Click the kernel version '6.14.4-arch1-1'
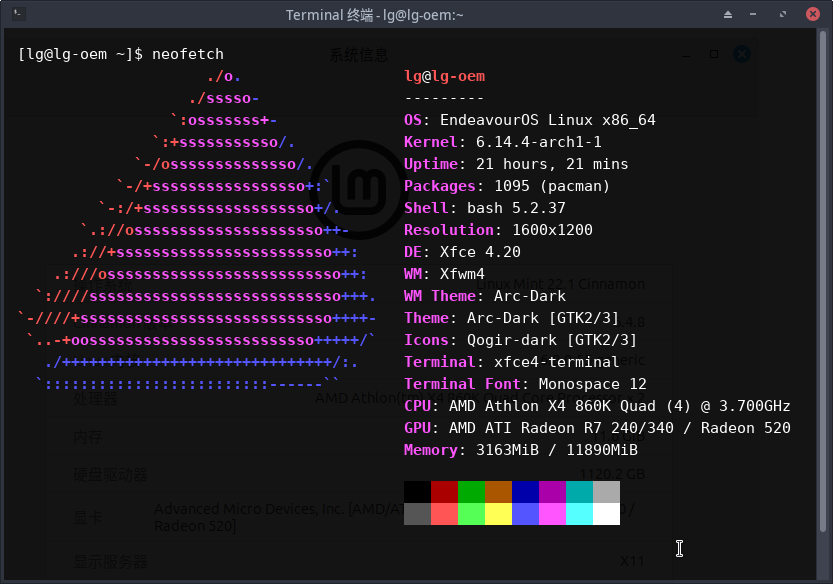The height and width of the screenshot is (584, 833). (539, 142)
